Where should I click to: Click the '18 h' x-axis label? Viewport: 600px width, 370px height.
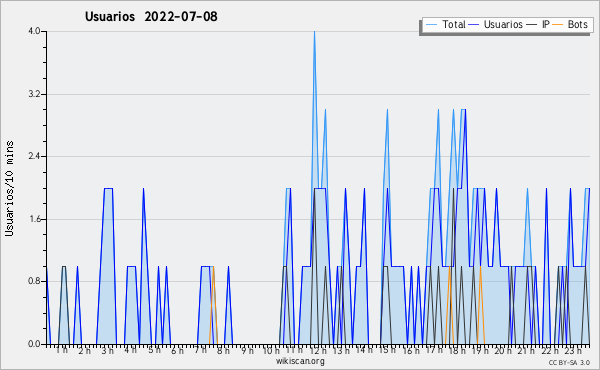(x=457, y=351)
